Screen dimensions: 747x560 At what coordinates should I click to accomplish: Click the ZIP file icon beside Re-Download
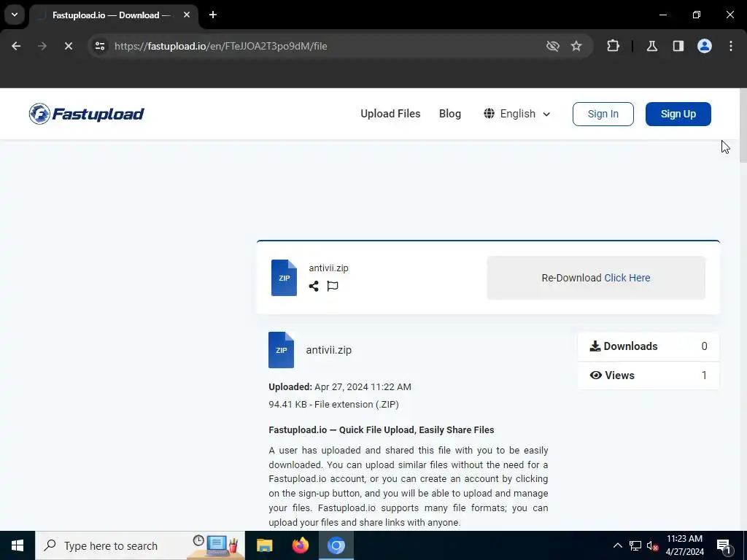point(284,278)
